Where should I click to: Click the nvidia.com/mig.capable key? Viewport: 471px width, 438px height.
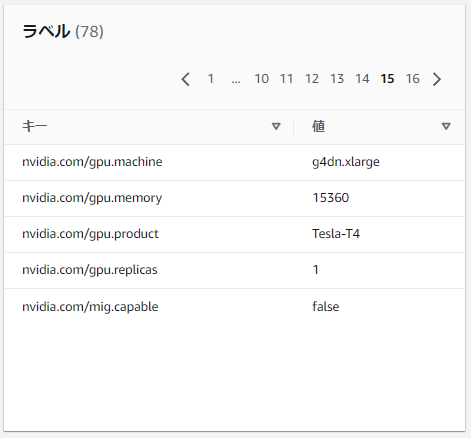[x=90, y=307]
